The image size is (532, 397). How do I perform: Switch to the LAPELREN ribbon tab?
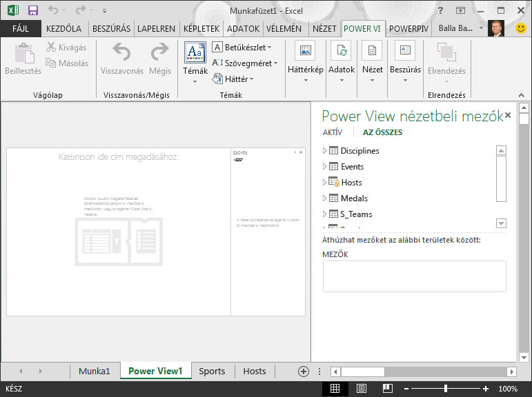click(x=156, y=28)
